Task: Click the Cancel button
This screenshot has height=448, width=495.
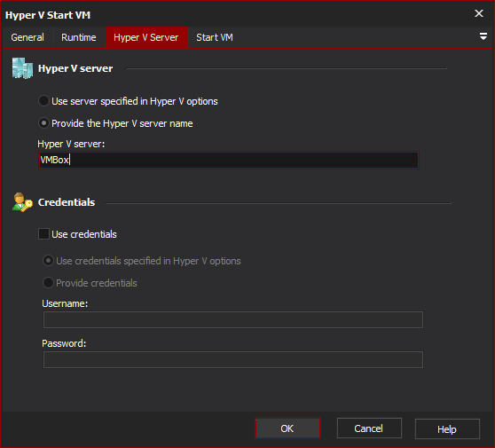Action: 369,428
